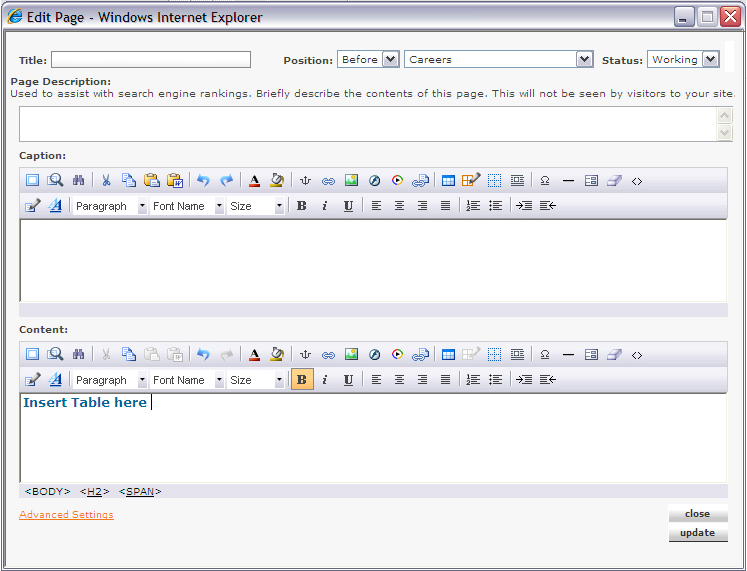This screenshot has width=747, height=571.
Task: Click fullscreen square icon in Content toolbar
Action: pyautogui.click(x=32, y=354)
